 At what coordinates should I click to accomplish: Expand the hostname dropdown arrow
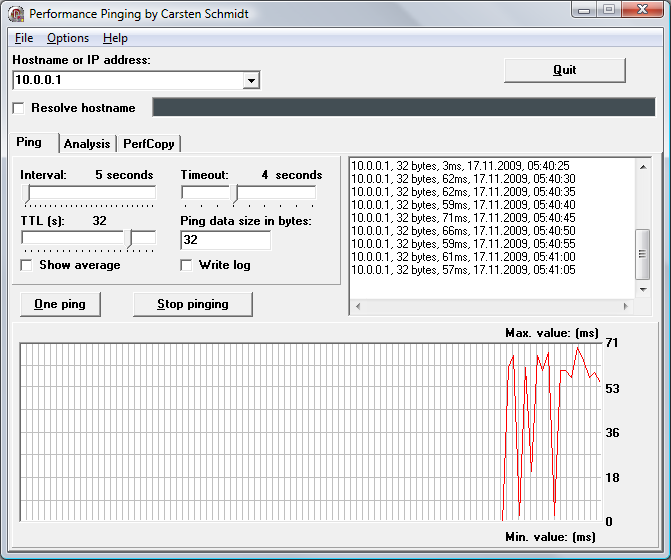(251, 80)
